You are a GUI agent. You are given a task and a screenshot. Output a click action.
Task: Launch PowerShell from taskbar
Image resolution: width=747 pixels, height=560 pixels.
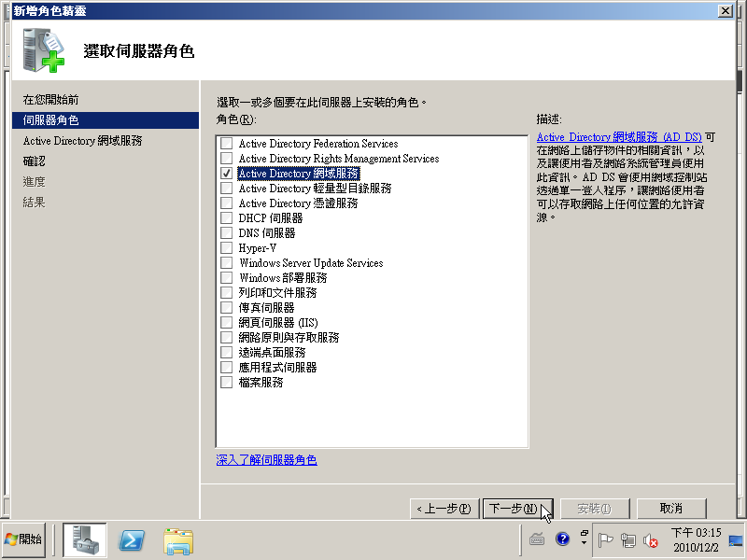tap(132, 540)
